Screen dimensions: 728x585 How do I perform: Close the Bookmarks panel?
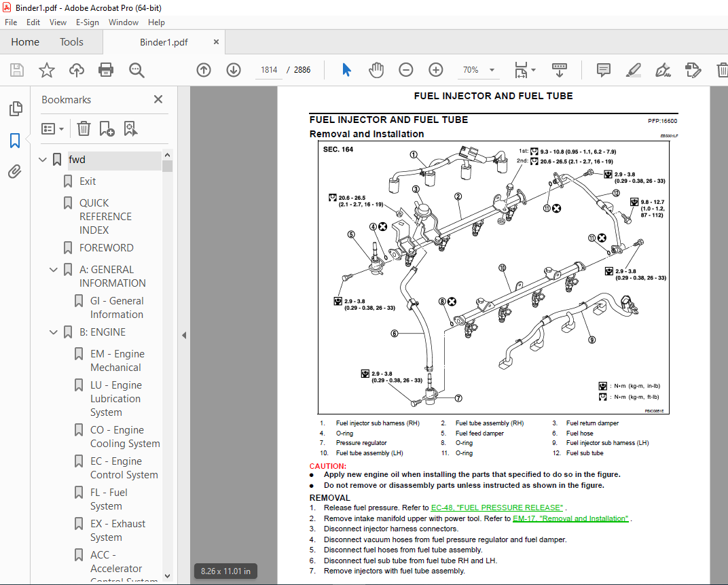pyautogui.click(x=158, y=99)
